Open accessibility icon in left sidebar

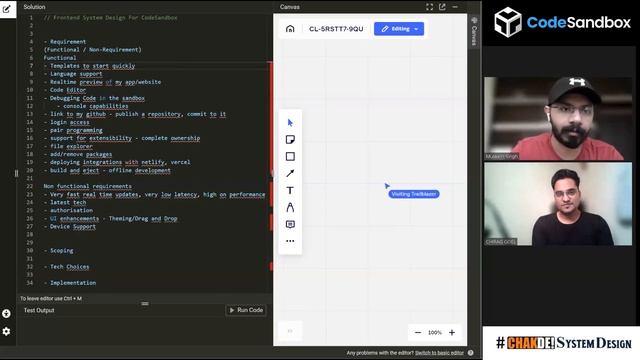click(x=6, y=313)
